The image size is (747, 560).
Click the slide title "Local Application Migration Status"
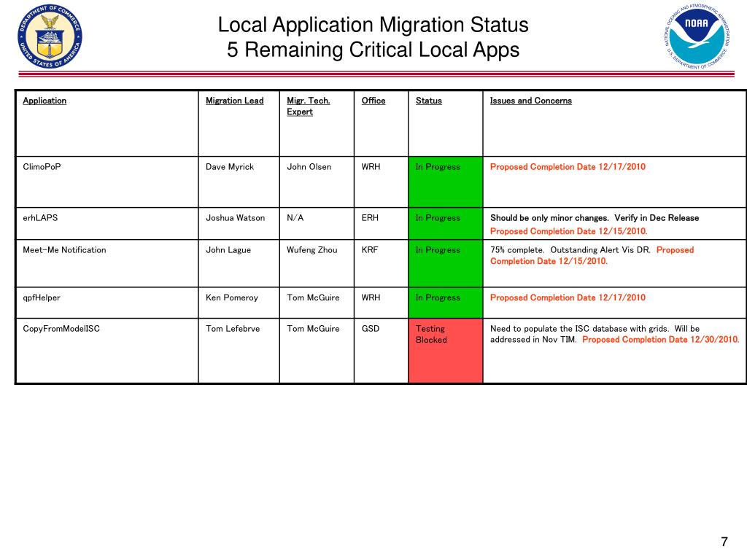click(373, 26)
